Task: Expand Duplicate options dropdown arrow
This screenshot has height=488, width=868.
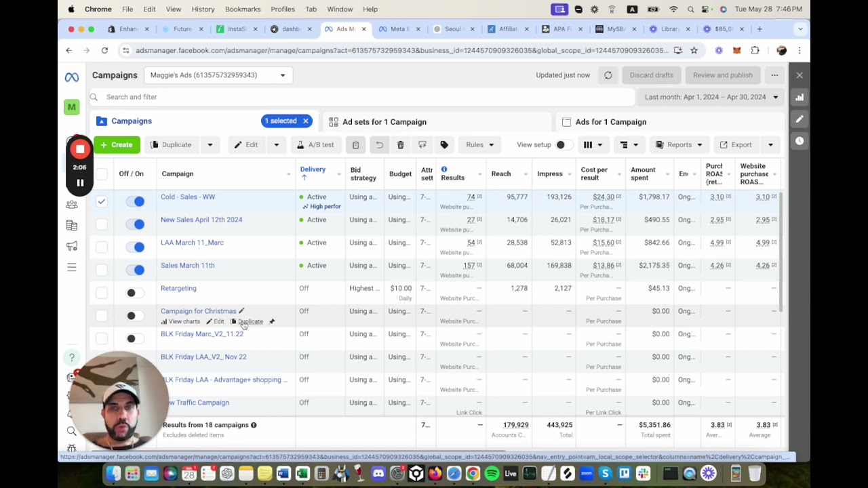Action: 210,144
